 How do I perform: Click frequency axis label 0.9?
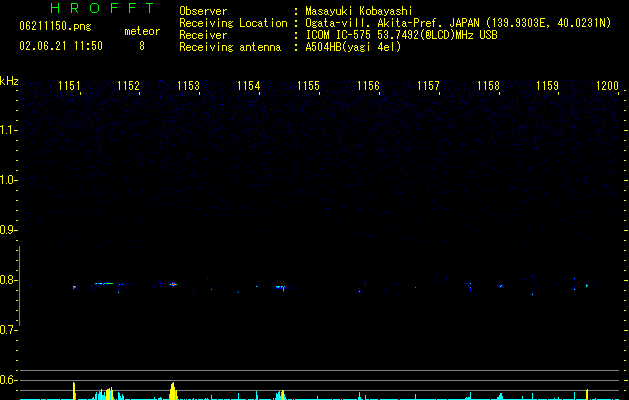(8, 230)
